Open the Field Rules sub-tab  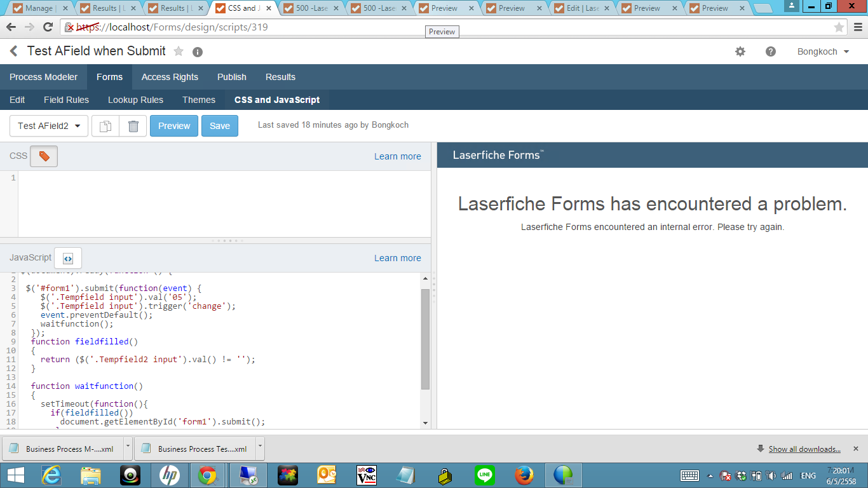[x=66, y=100]
